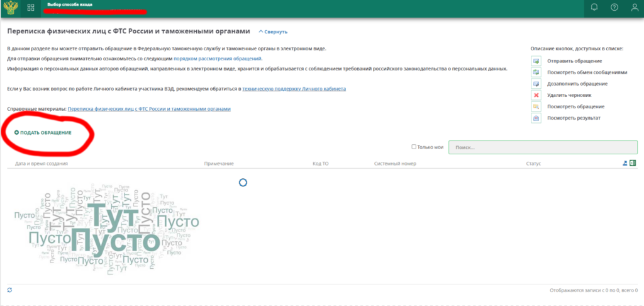Click the 'Посмотреть результат' legend label
Viewport: 644px width, 306px height.
pyautogui.click(x=574, y=118)
